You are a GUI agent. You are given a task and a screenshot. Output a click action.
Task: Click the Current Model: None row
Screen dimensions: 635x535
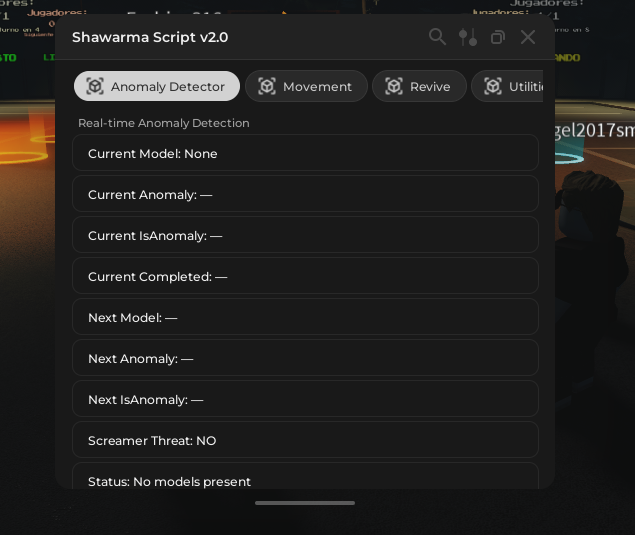click(305, 153)
